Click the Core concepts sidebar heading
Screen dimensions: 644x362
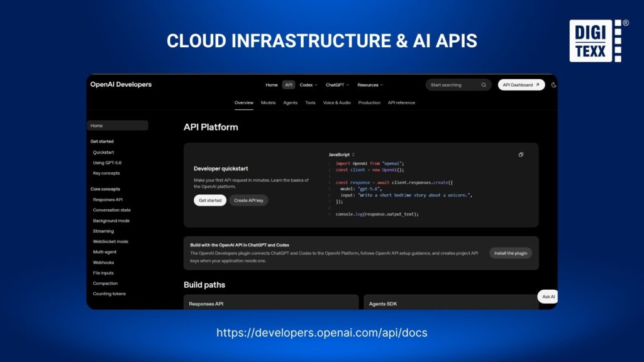coord(105,189)
